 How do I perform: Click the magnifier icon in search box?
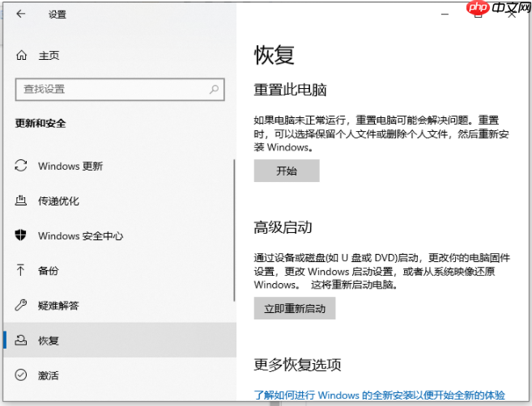click(x=214, y=89)
